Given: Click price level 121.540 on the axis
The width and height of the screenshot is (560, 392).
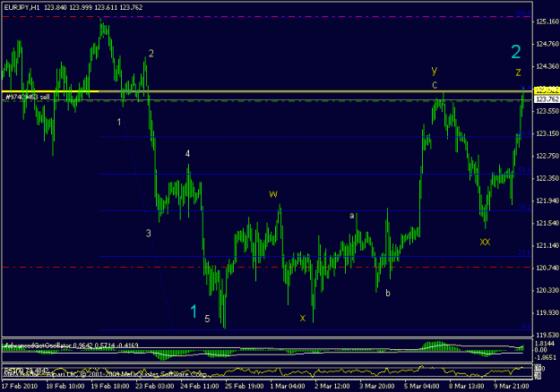Looking at the screenshot, I should pos(547,223).
